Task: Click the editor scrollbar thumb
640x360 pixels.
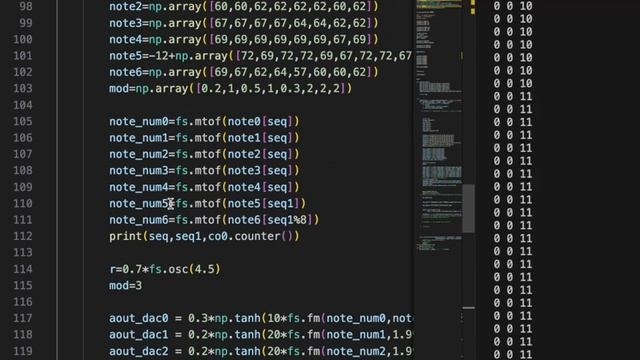Action: click(469, 209)
